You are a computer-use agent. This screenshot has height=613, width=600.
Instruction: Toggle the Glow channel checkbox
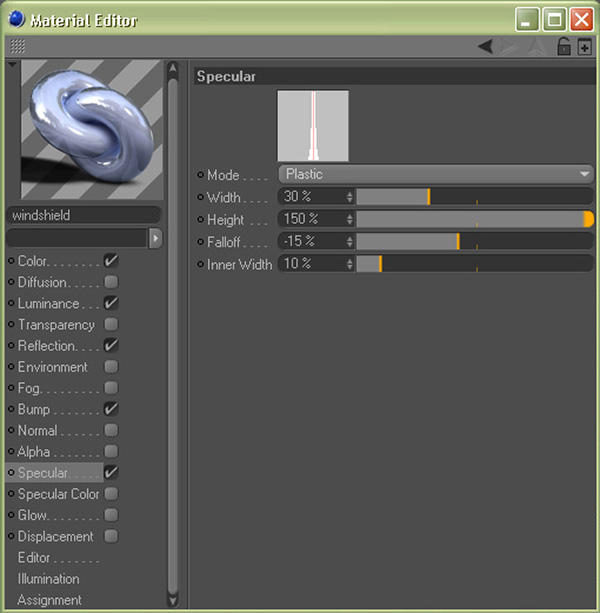[111, 515]
